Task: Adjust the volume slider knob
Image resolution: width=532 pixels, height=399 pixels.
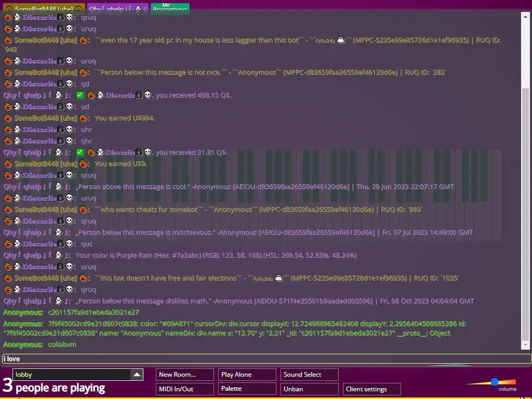Action: (x=495, y=382)
